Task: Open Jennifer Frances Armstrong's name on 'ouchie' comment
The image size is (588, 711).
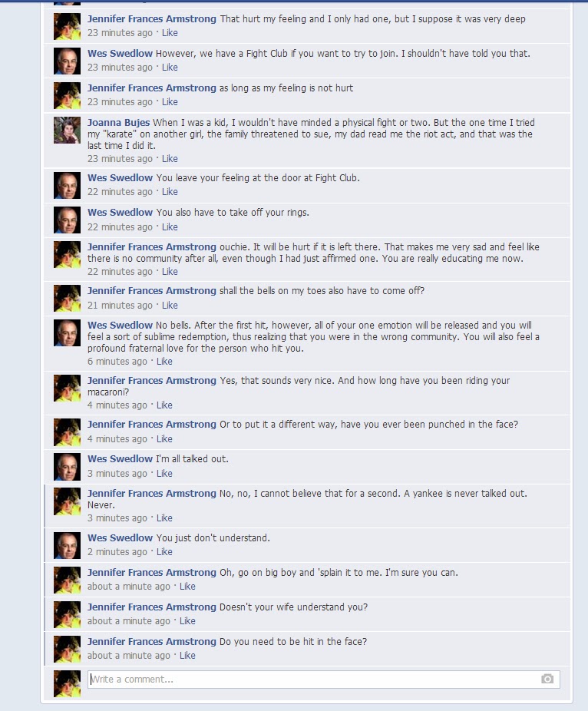Action: (x=152, y=246)
